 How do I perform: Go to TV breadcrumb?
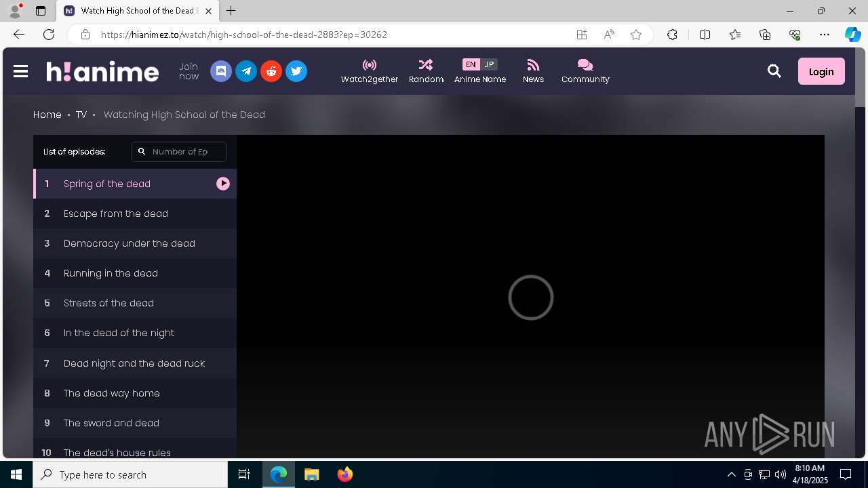click(x=81, y=115)
